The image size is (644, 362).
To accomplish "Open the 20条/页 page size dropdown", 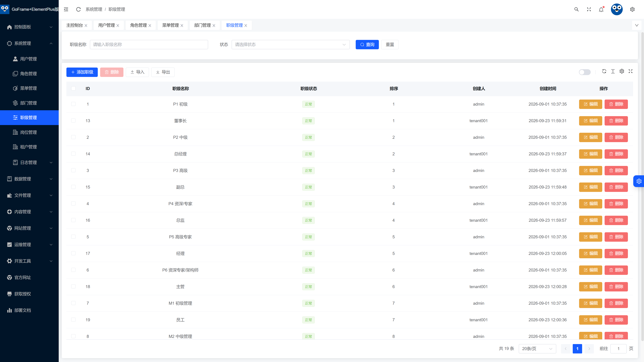I will coord(537,349).
